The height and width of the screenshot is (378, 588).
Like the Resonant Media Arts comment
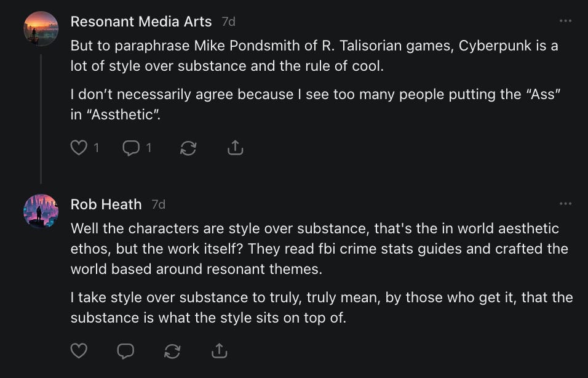(x=79, y=148)
